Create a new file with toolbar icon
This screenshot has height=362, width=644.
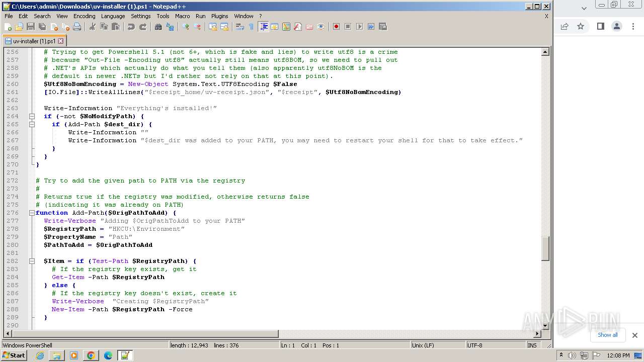pyautogui.click(x=8, y=27)
